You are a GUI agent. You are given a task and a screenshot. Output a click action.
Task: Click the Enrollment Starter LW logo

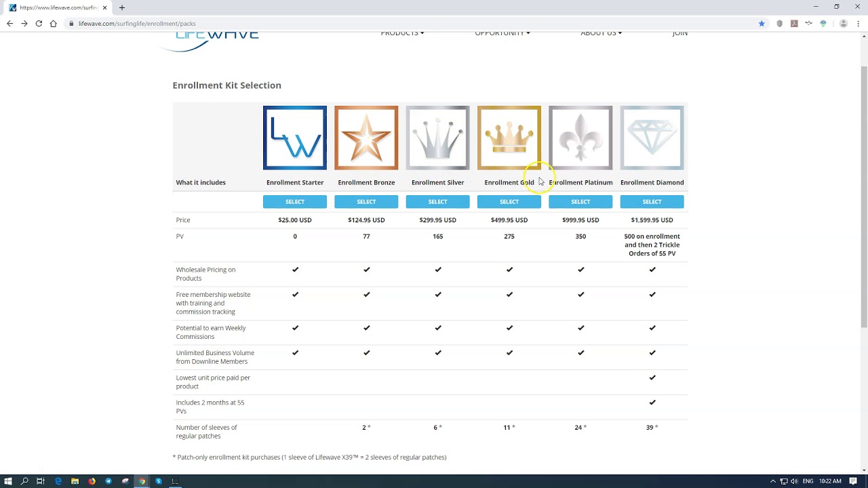(x=295, y=138)
